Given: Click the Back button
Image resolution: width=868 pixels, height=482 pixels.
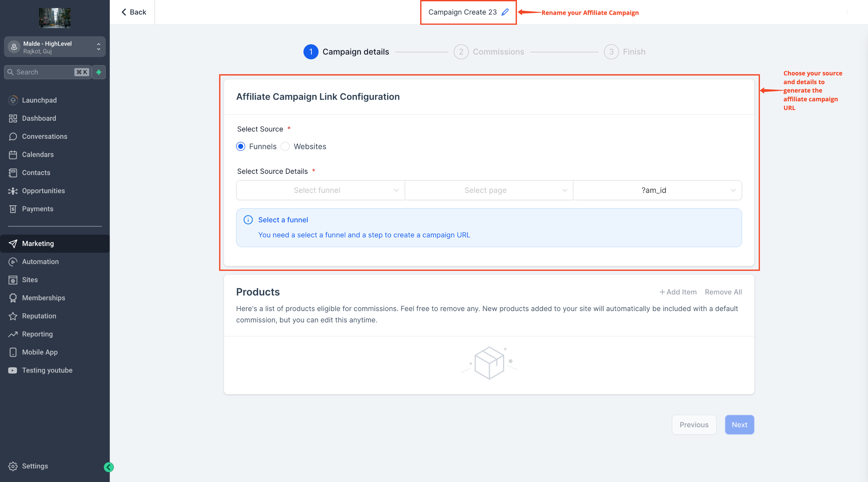Looking at the screenshot, I should click(134, 12).
